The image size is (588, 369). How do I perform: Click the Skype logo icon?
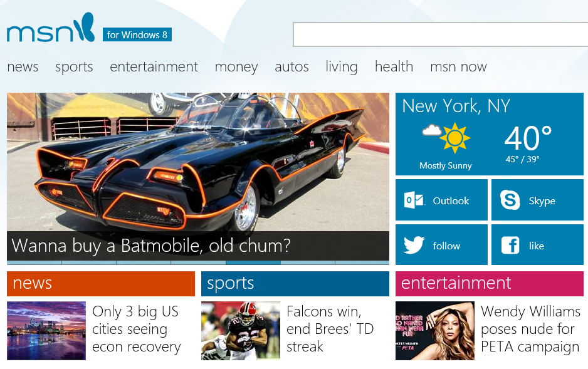tap(510, 200)
